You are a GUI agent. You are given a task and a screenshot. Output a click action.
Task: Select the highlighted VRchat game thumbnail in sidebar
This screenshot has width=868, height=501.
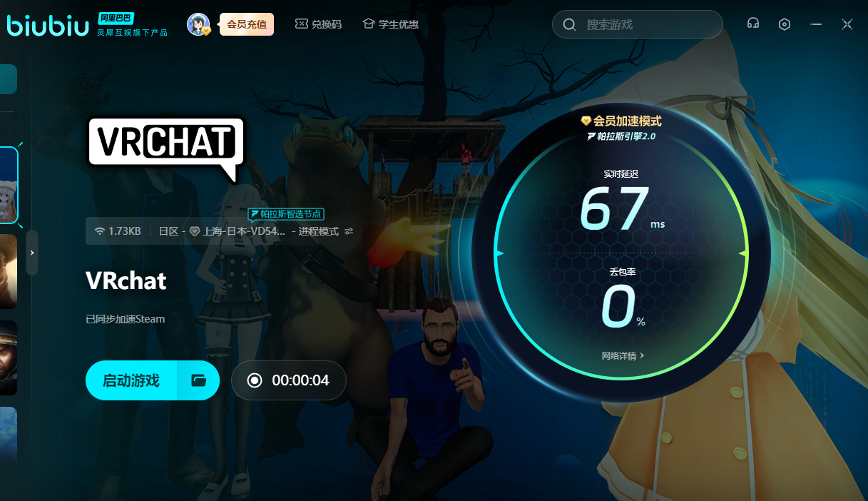pos(9,186)
